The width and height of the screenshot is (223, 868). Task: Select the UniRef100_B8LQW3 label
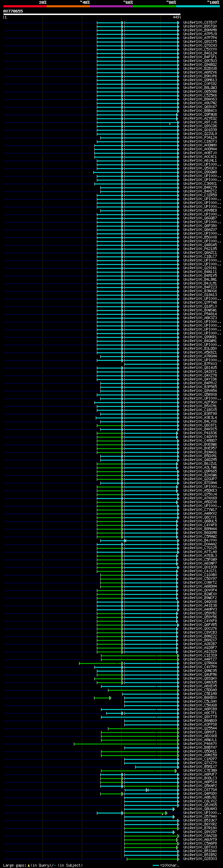(200, 88)
